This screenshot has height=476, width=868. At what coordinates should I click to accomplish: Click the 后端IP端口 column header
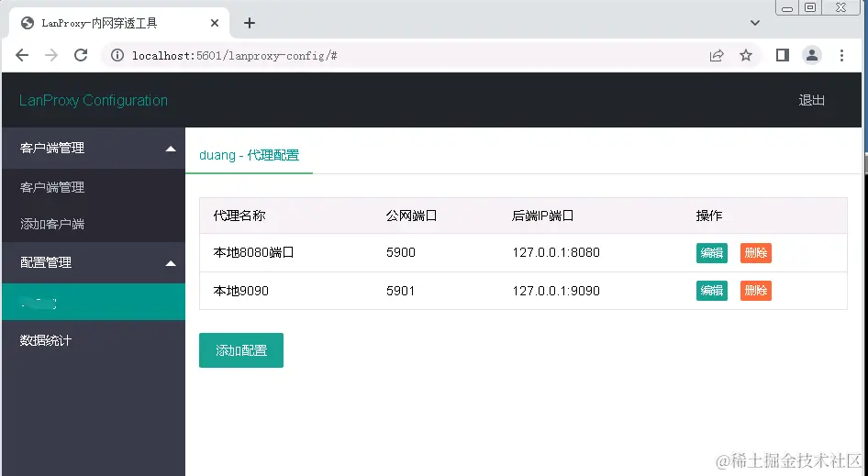542,216
